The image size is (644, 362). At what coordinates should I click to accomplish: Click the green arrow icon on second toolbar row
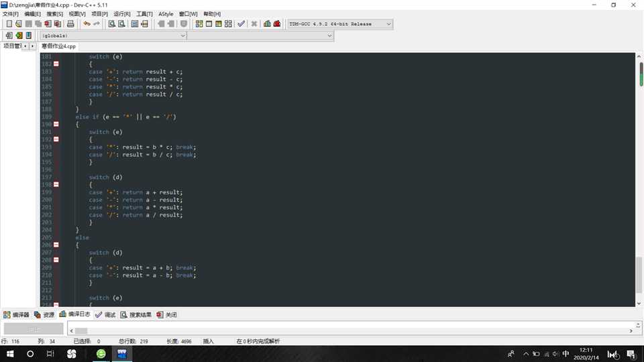click(x=19, y=36)
